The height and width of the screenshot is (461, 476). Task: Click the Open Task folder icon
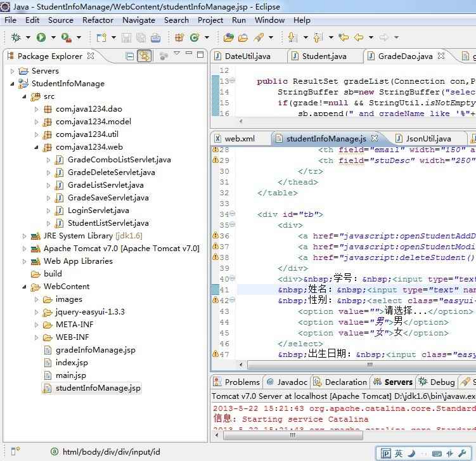click(x=243, y=37)
